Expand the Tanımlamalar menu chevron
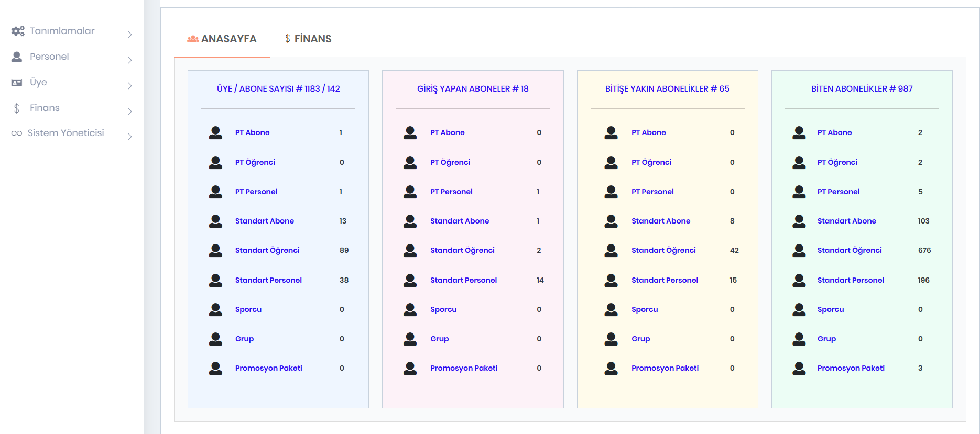 [130, 35]
